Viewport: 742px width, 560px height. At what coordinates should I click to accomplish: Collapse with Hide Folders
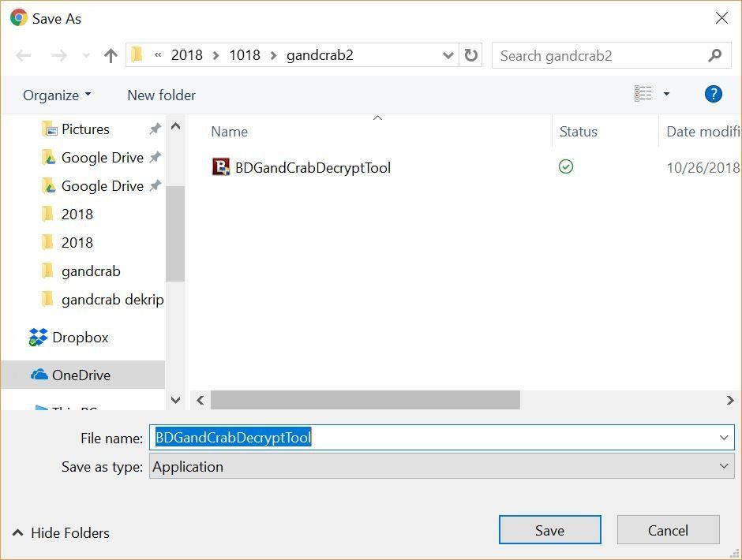(x=61, y=533)
